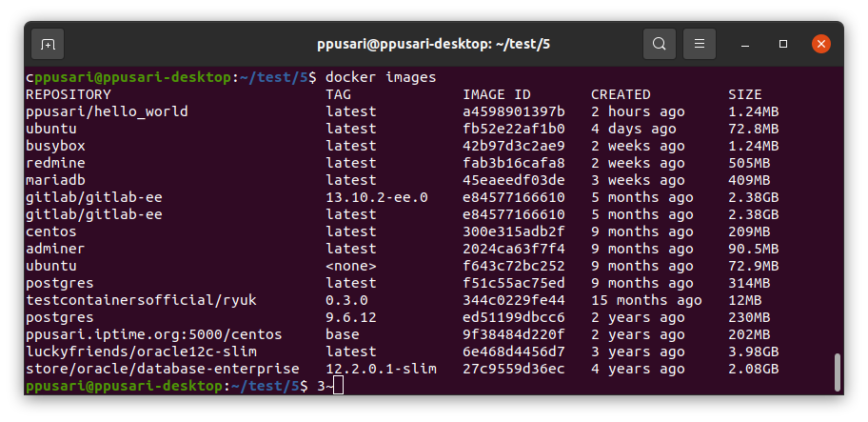Click the ppusari/hello_world repository name
Viewport: 868px width, 422px height.
coord(107,111)
